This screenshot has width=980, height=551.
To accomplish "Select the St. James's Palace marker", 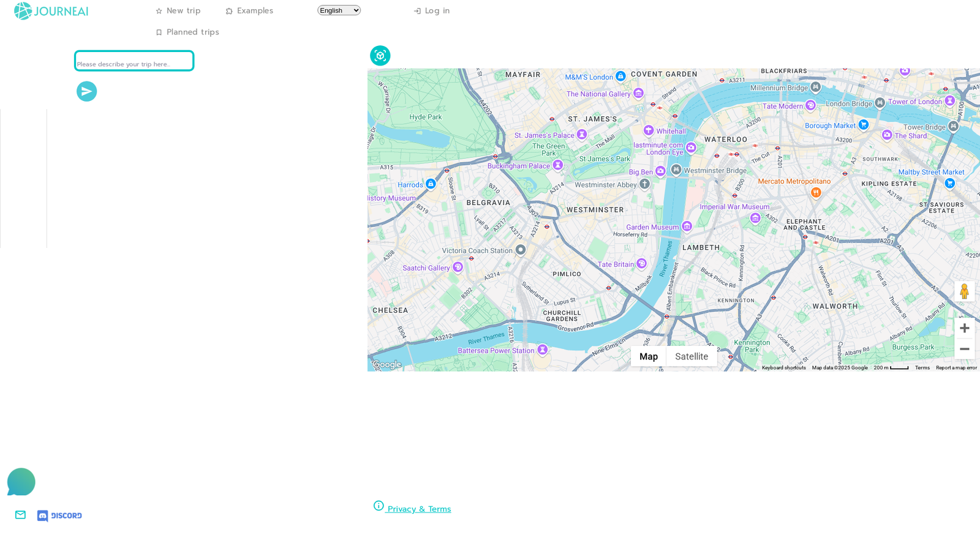I will click(x=582, y=134).
